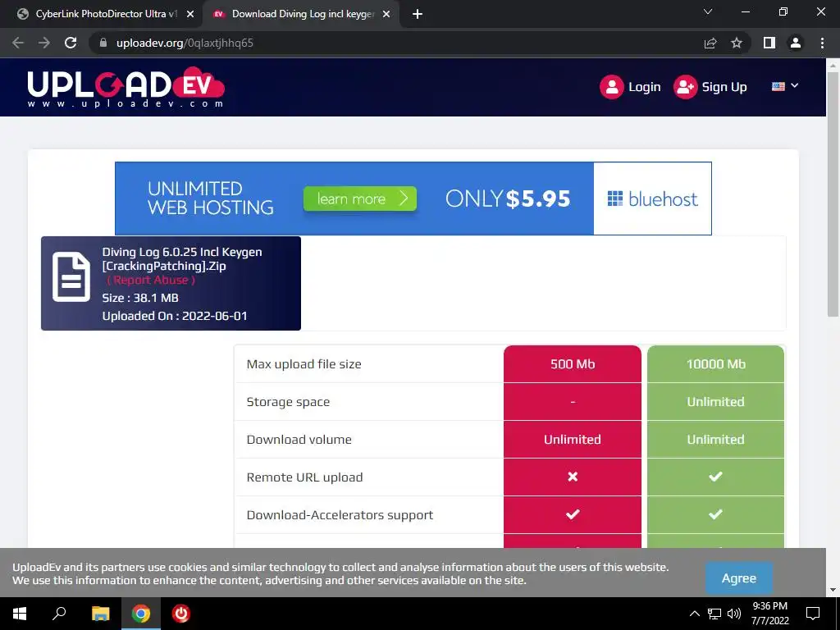The image size is (840, 630).
Task: Reload the current page
Action: coord(71,43)
